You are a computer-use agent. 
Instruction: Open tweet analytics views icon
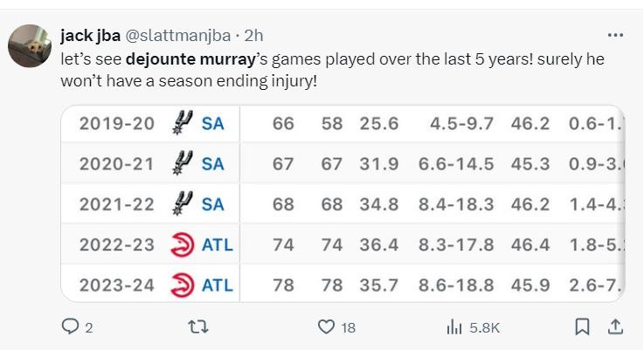pyautogui.click(x=454, y=327)
